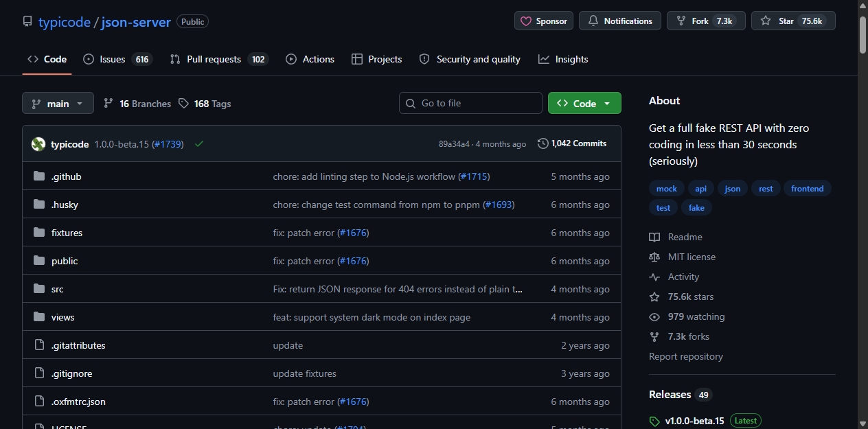Viewport: 868px width, 429px height.
Task: Click the pulse icon beside Activity
Action: coord(654,277)
